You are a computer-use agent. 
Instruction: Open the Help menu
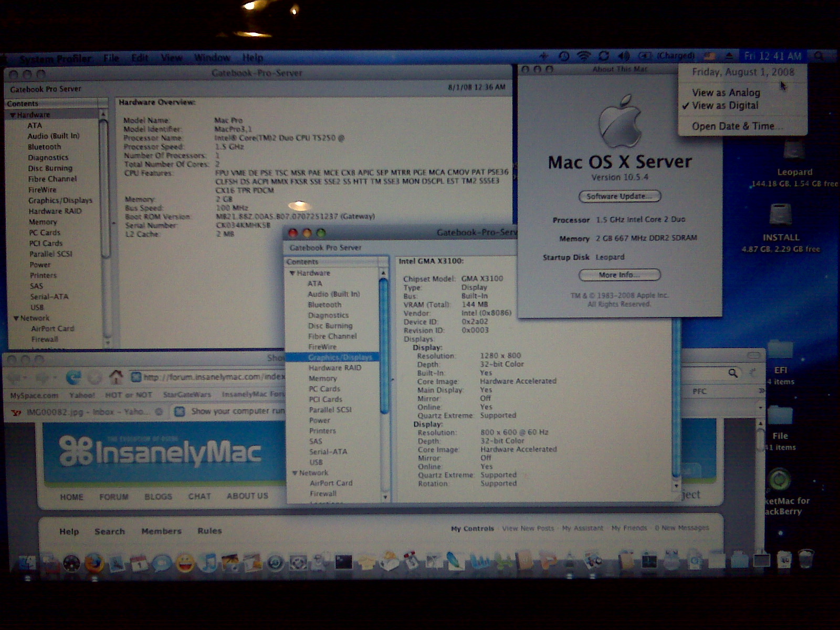pyautogui.click(x=253, y=58)
